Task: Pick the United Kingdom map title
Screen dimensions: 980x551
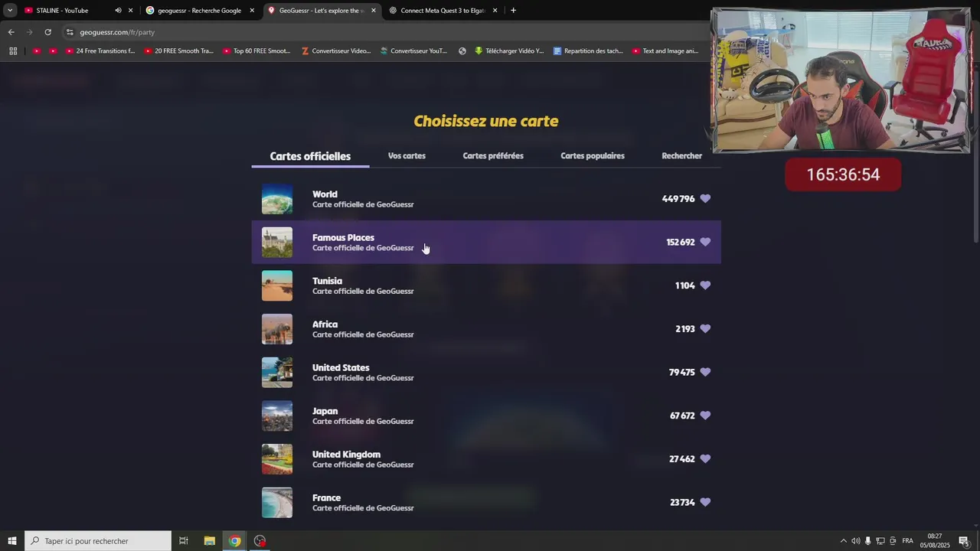Action: (346, 455)
